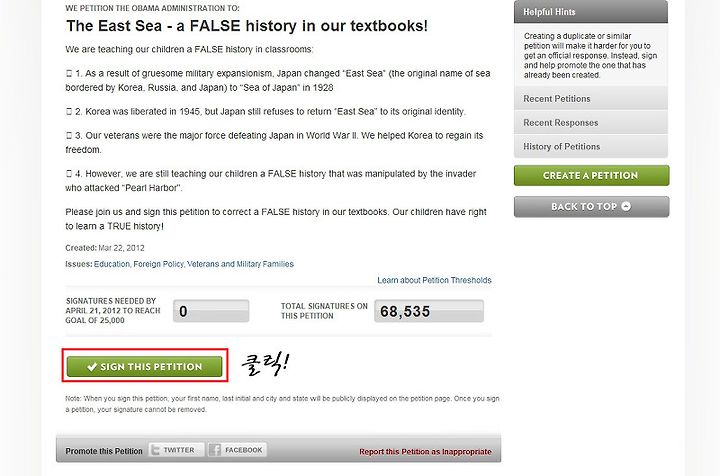This screenshot has width=720, height=476.
Task: Open Learn about Petition Thresholds
Action: coord(434,280)
